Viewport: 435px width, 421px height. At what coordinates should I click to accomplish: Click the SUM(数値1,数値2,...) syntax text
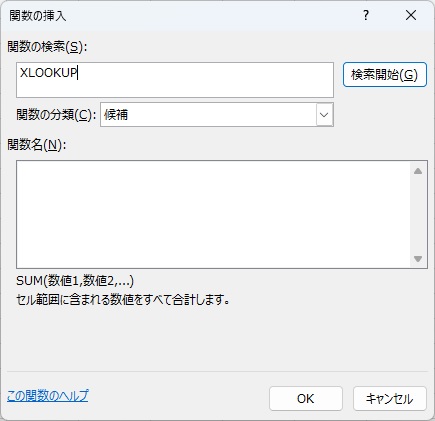click(x=75, y=281)
